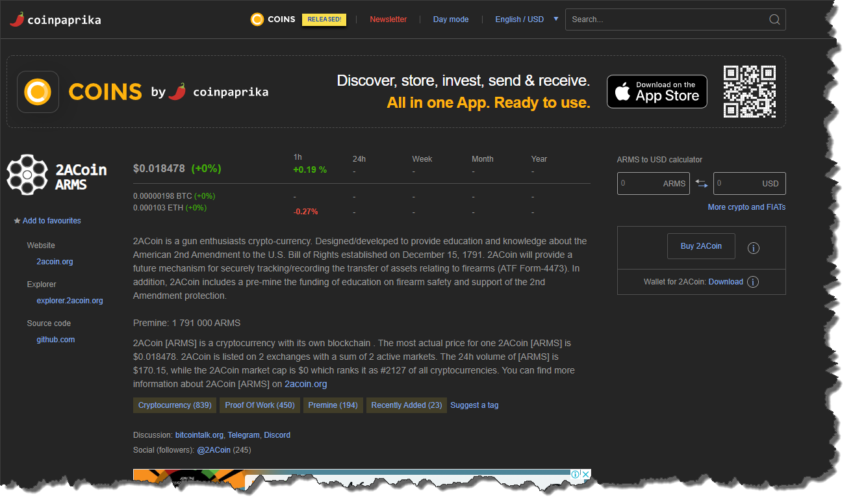Select the Cryptocurrency (839) tag
Screen dimensions: 853x504
[x=175, y=405]
